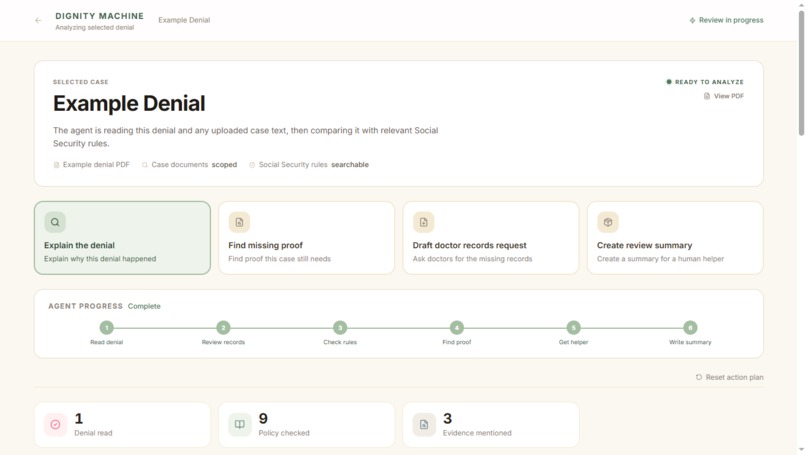The height and width of the screenshot is (455, 806).
Task: Click step 6 Write summary marker
Action: pyautogui.click(x=690, y=327)
